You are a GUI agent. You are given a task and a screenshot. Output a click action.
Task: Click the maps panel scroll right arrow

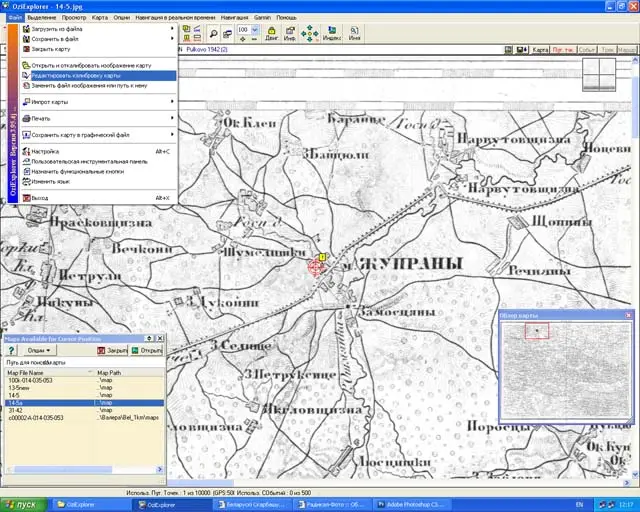160,470
